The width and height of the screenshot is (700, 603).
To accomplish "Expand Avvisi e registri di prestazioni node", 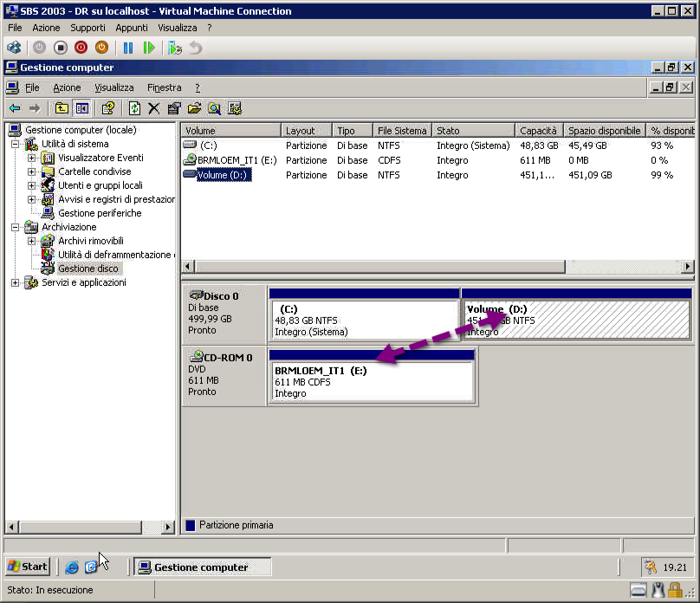I will click(x=32, y=199).
